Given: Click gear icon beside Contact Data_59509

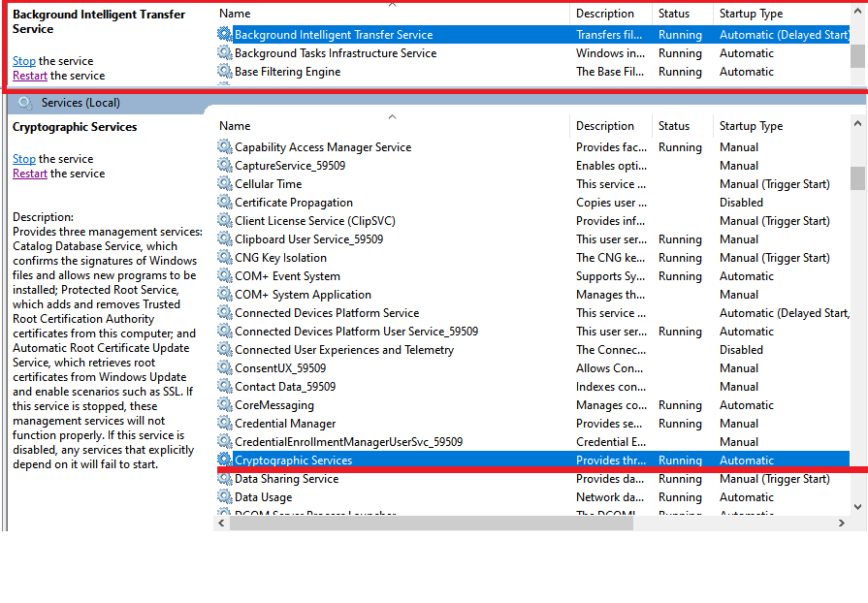Looking at the screenshot, I should (224, 386).
